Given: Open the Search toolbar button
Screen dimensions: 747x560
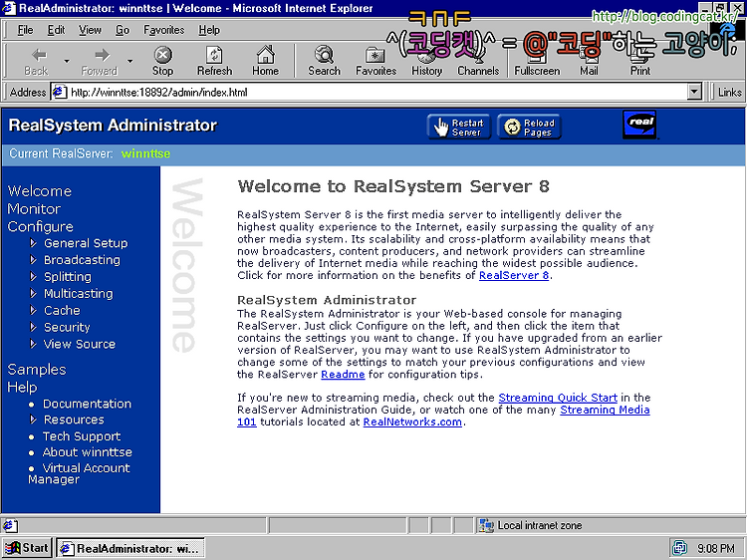Looking at the screenshot, I should point(324,62).
